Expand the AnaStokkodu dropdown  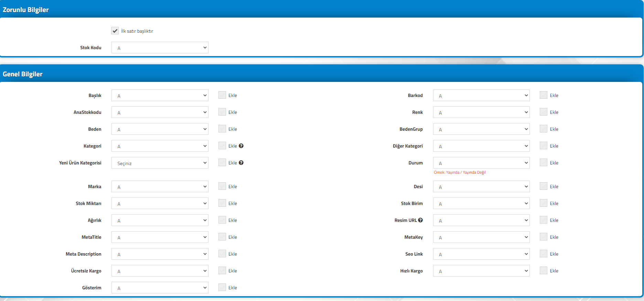click(x=160, y=112)
